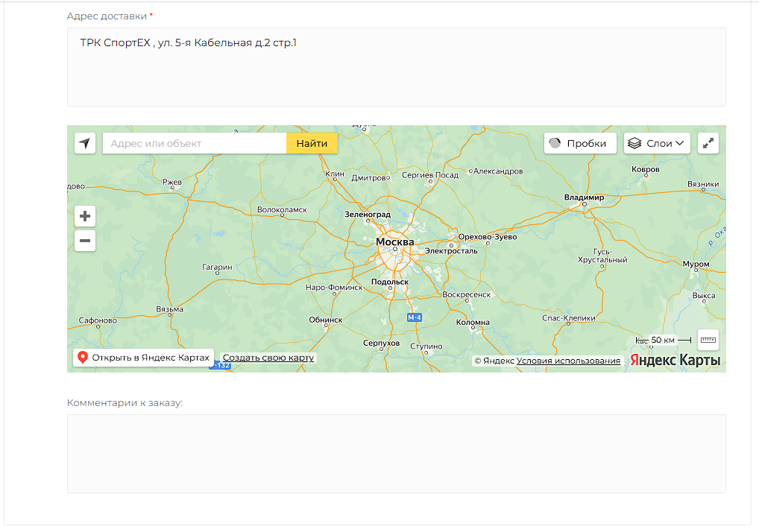Viewport: 759px width, 532px height.
Task: Open the Условия использования link
Action: (x=568, y=361)
